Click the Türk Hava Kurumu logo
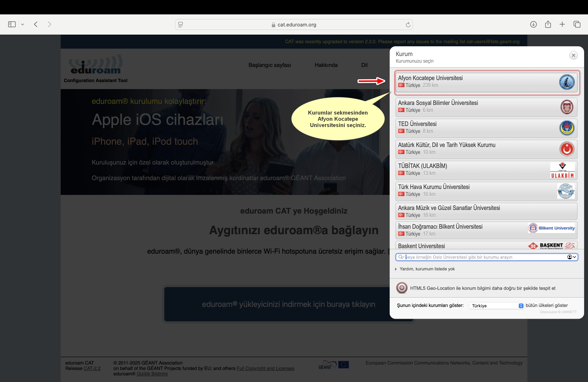This screenshot has height=382, width=588. [566, 191]
